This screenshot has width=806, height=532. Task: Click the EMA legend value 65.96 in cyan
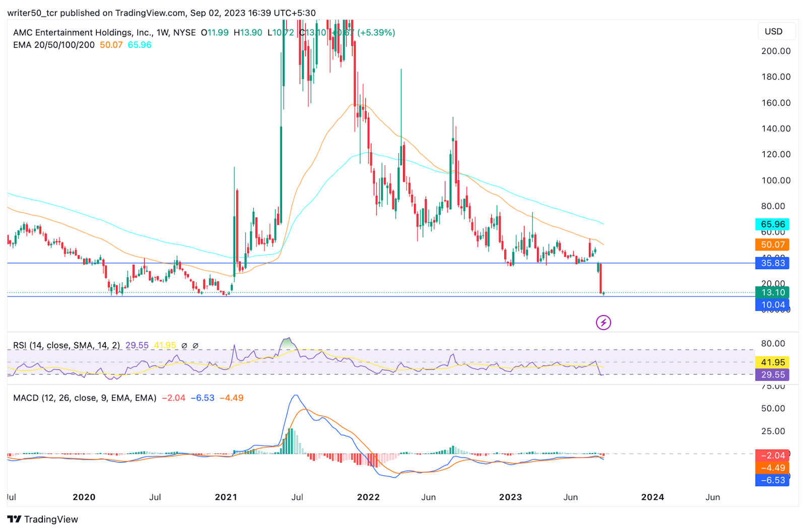pyautogui.click(x=140, y=45)
